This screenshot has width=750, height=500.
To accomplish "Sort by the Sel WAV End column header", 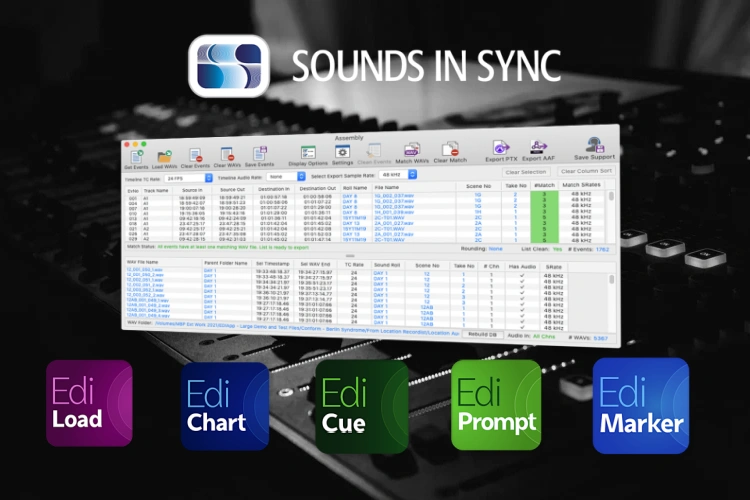I will [x=315, y=264].
